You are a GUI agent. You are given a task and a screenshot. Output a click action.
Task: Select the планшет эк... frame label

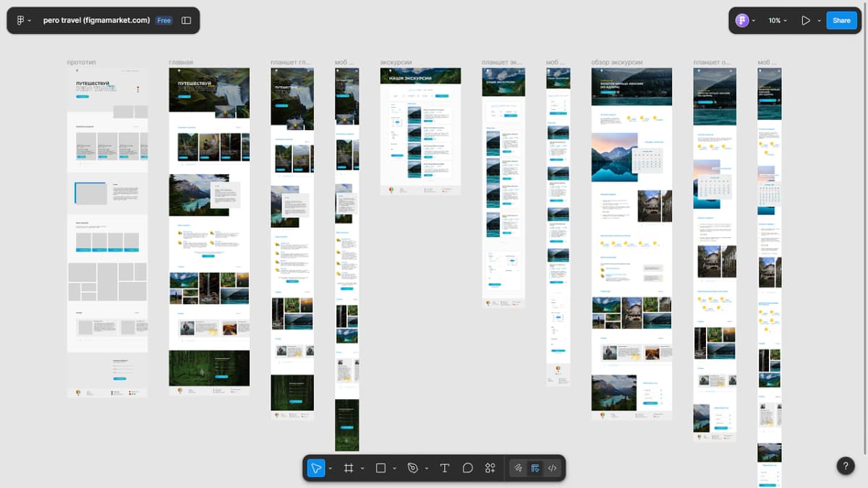(x=502, y=63)
